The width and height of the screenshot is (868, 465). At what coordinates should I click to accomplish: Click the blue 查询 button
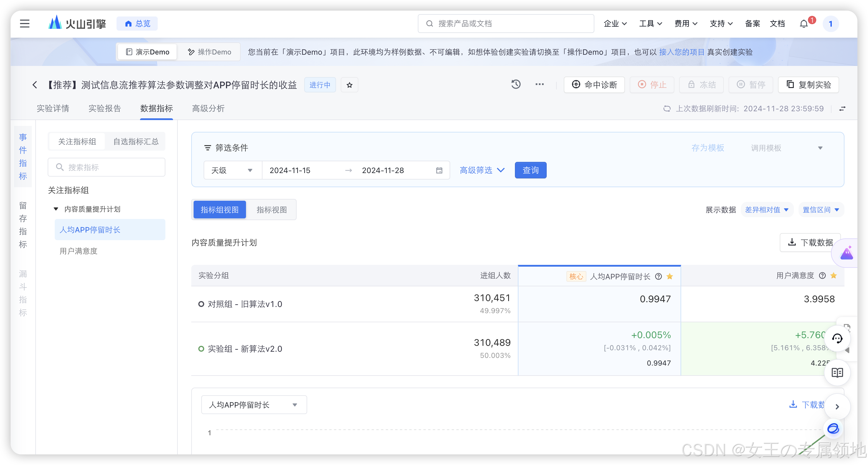coord(531,170)
